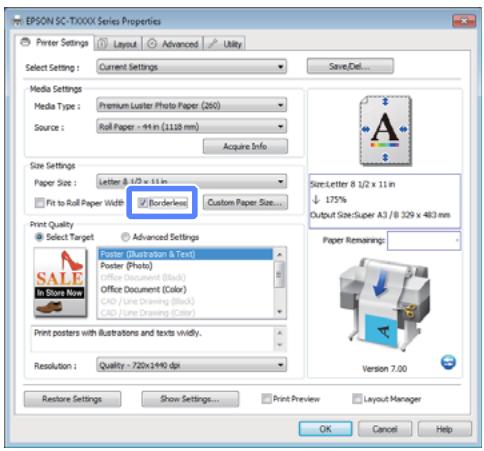Screen dimensions: 484x451
Task: Open the Custom Paper Size dialog
Action: coord(245,202)
